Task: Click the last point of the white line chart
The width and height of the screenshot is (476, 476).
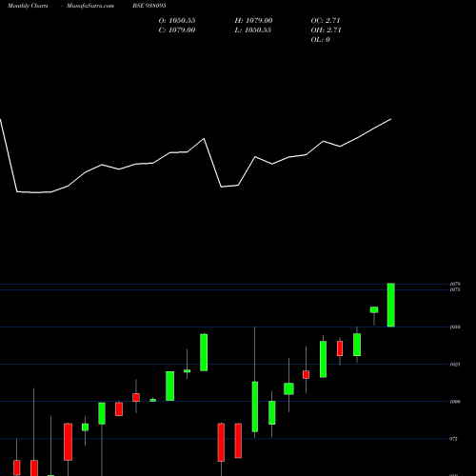Action: (391, 119)
